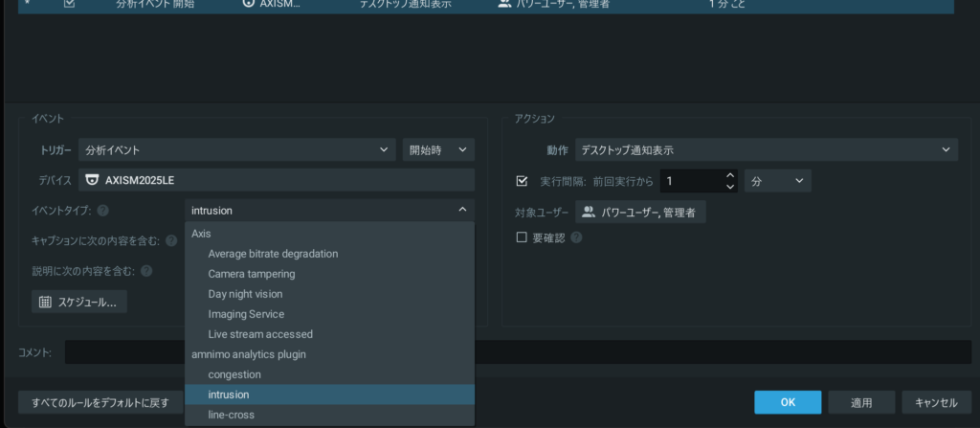Click the help icon next to 説明に次の内容を含む
Screen dimensions: 980x428
(146, 271)
